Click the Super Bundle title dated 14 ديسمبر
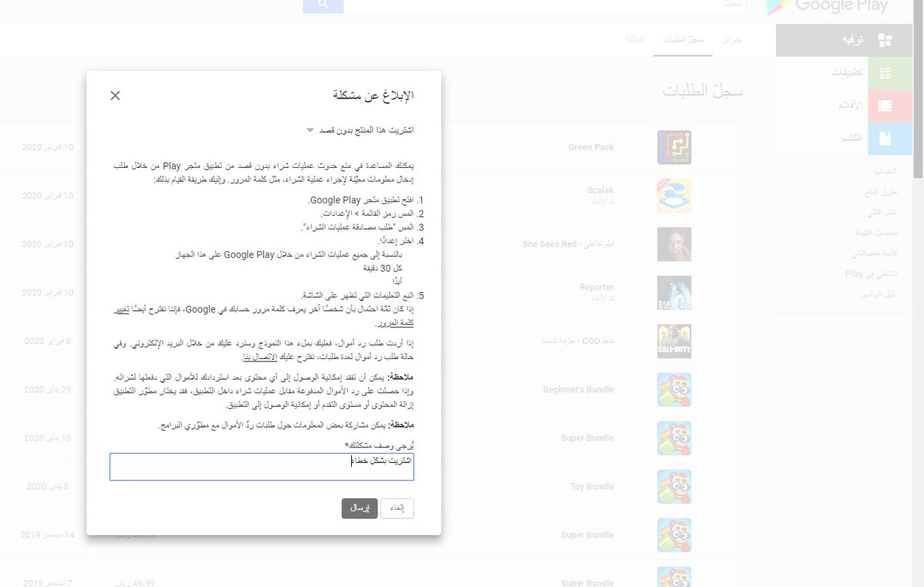924x587 pixels. pyautogui.click(x=588, y=535)
